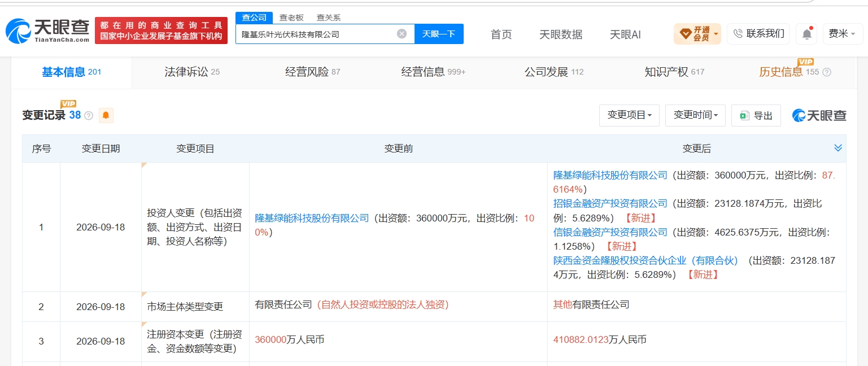Screen dimensions: 868x366
Task: Click the orange bell alert beside 变更记录
Action: [x=106, y=115]
